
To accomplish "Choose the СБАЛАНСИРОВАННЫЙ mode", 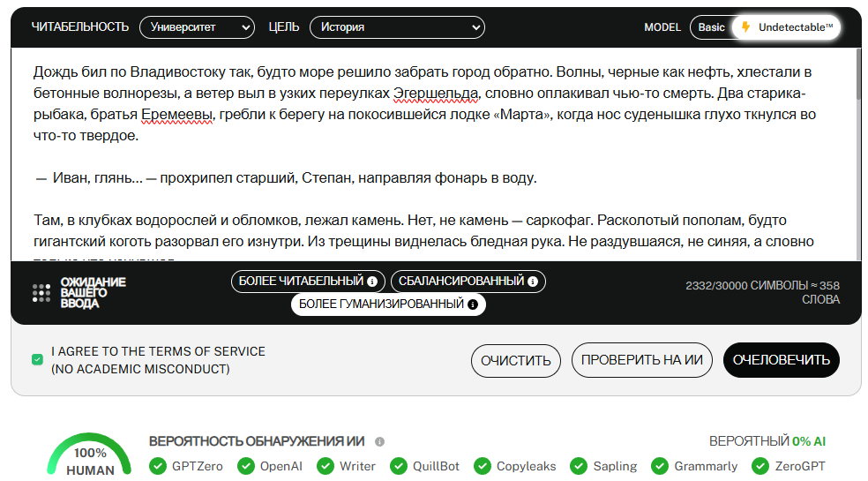I will coord(468,282).
